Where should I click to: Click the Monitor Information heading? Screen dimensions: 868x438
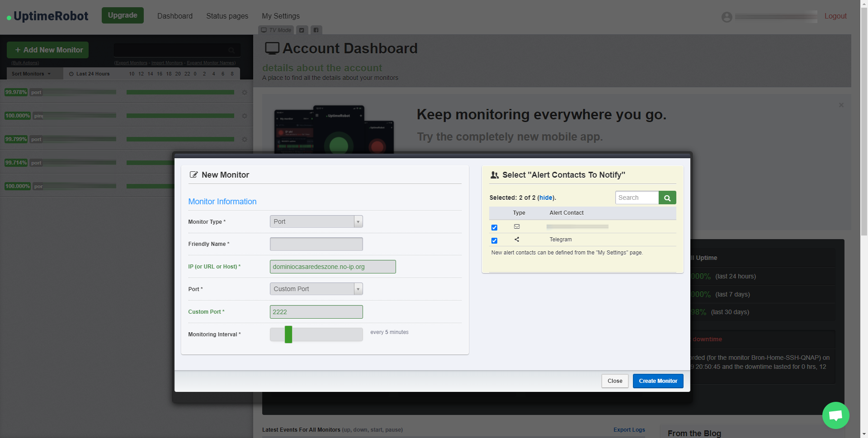coord(222,202)
